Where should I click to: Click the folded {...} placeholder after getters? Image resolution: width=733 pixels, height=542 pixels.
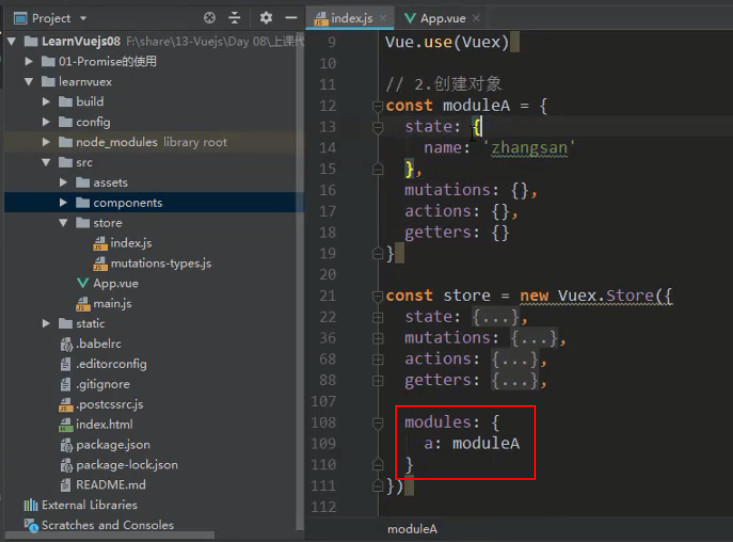[x=515, y=381]
